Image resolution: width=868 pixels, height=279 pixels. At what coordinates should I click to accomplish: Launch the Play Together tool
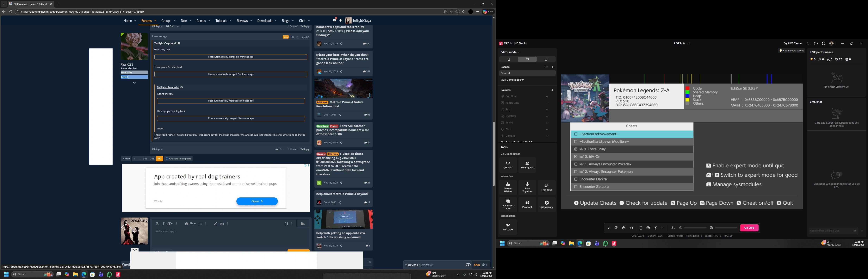click(527, 188)
